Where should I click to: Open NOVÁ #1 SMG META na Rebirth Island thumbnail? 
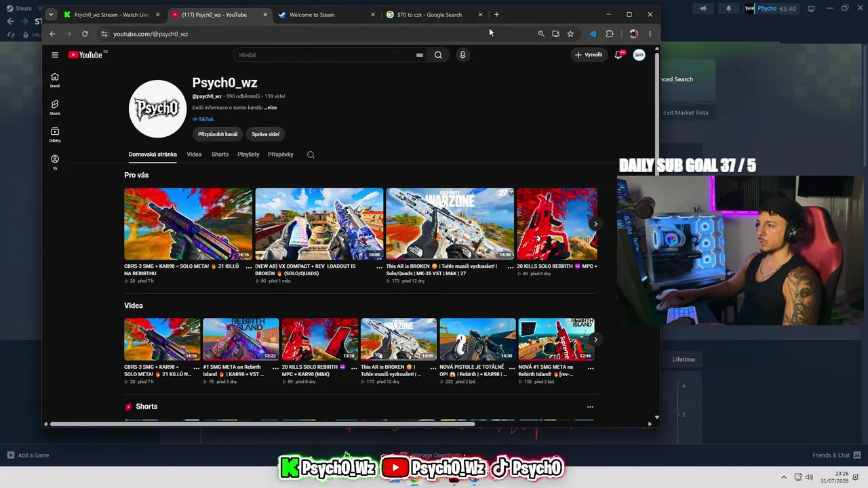(x=557, y=340)
